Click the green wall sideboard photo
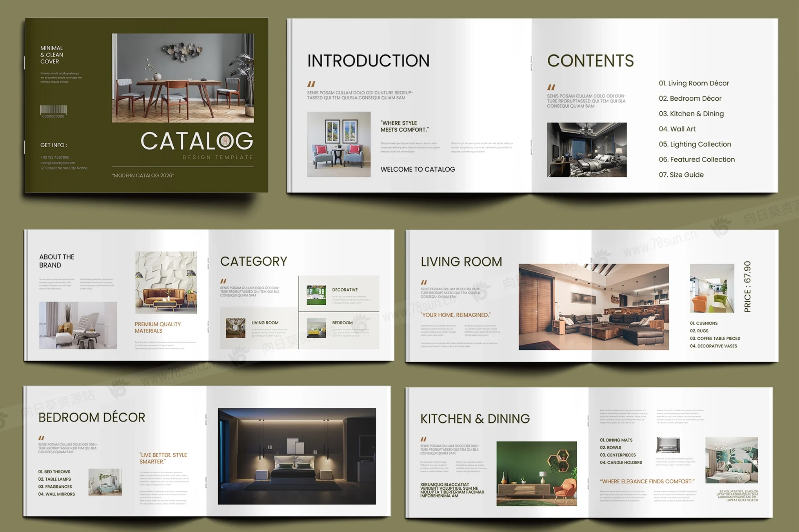The width and height of the screenshot is (799, 532). [x=536, y=473]
